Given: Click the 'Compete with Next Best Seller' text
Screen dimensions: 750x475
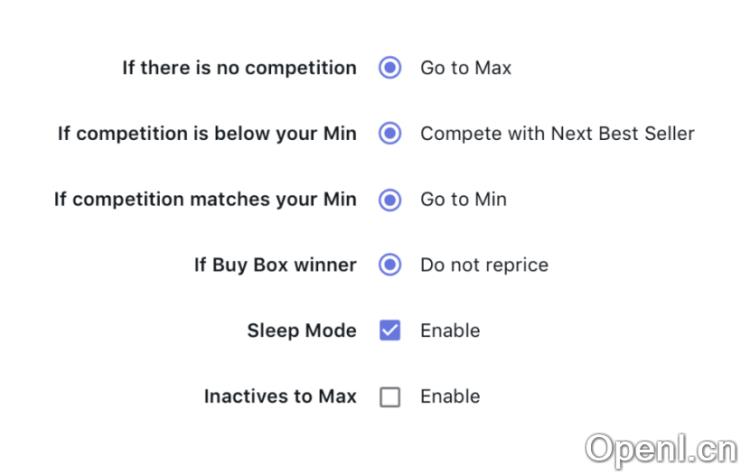Looking at the screenshot, I should [x=557, y=133].
